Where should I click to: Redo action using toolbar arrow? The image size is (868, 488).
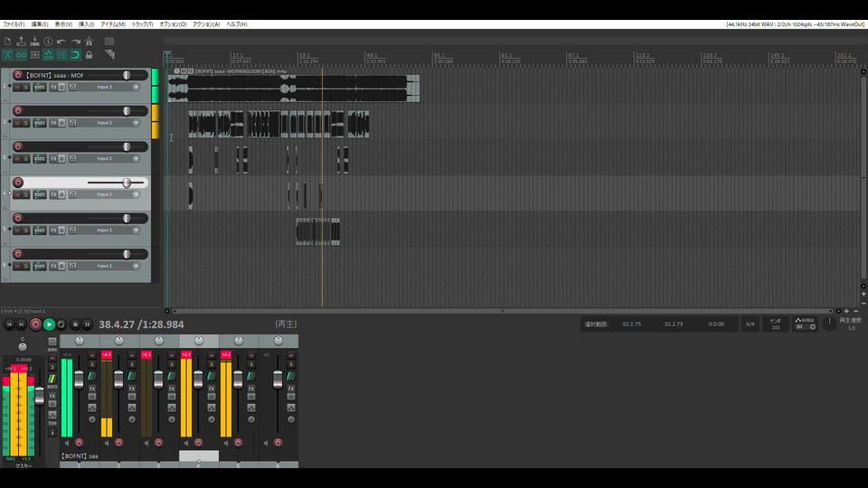(x=75, y=42)
